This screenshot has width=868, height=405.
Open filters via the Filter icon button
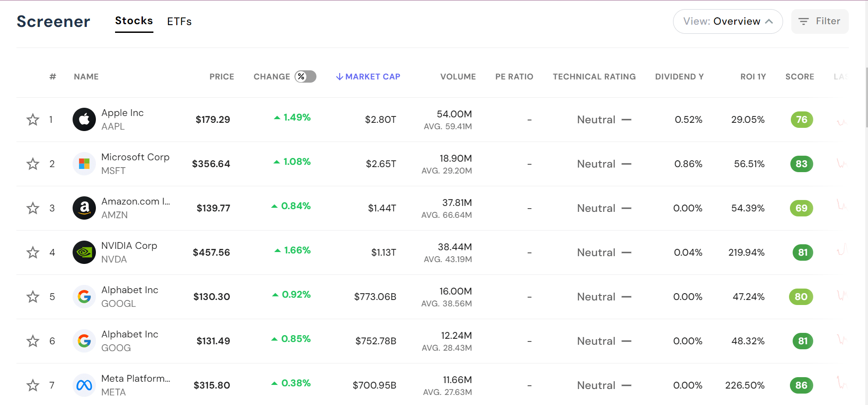coord(820,21)
